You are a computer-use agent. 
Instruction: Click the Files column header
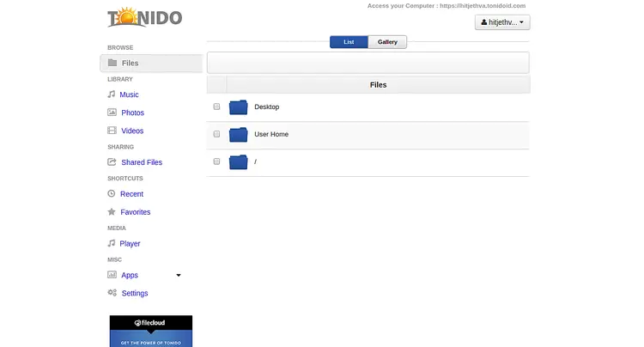point(378,84)
